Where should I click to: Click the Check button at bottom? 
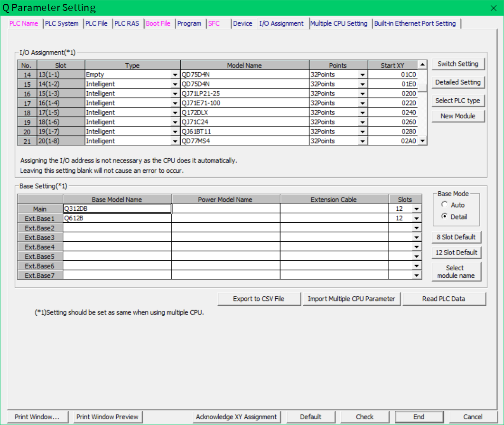[x=364, y=416]
